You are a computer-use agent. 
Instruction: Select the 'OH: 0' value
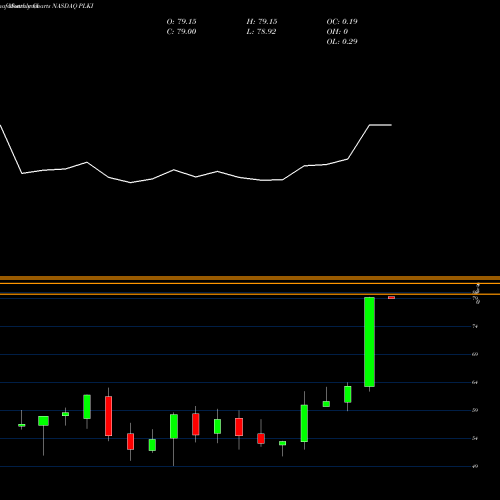(337, 32)
